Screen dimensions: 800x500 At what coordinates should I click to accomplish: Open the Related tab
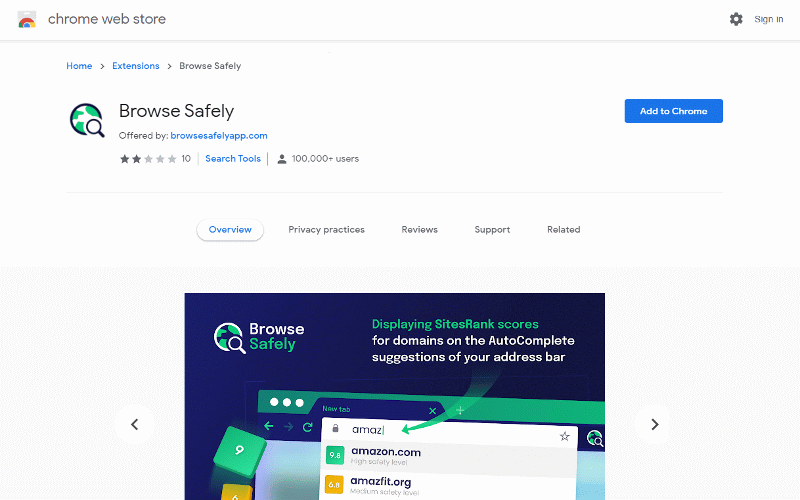pyautogui.click(x=563, y=230)
